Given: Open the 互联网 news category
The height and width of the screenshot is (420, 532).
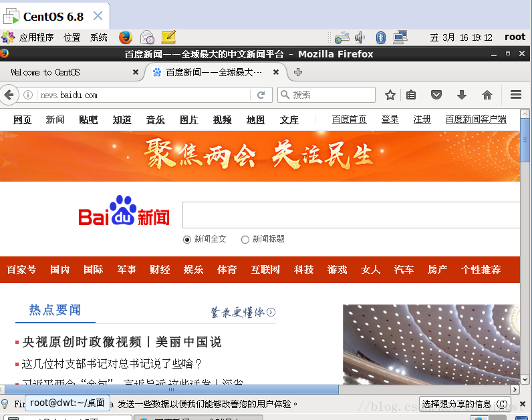Looking at the screenshot, I should pyautogui.click(x=265, y=270).
